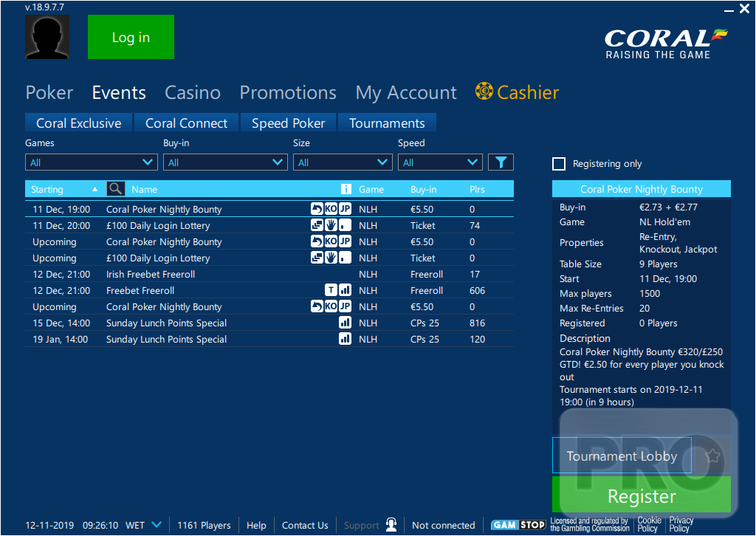This screenshot has height=536, width=756.
Task: Click the Support text link in the footer
Action: tap(361, 526)
